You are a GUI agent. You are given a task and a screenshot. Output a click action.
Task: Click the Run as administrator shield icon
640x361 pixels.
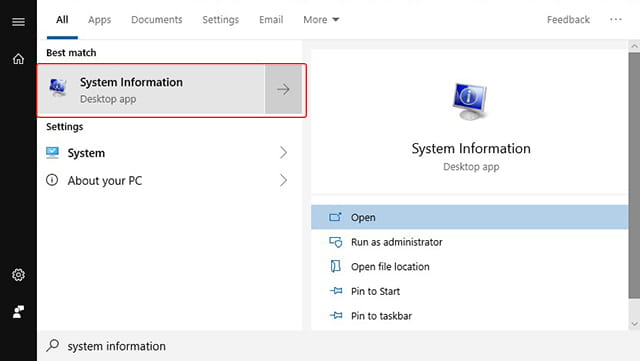pyautogui.click(x=336, y=242)
